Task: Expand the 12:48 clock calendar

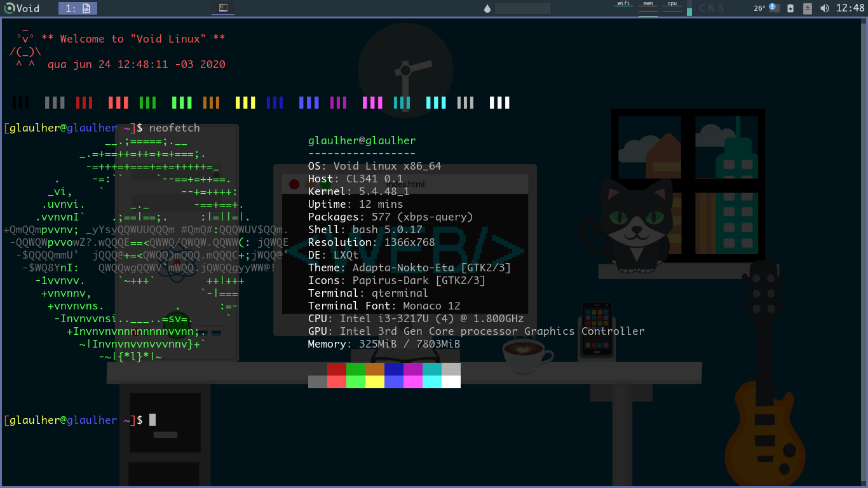Action: click(x=850, y=8)
